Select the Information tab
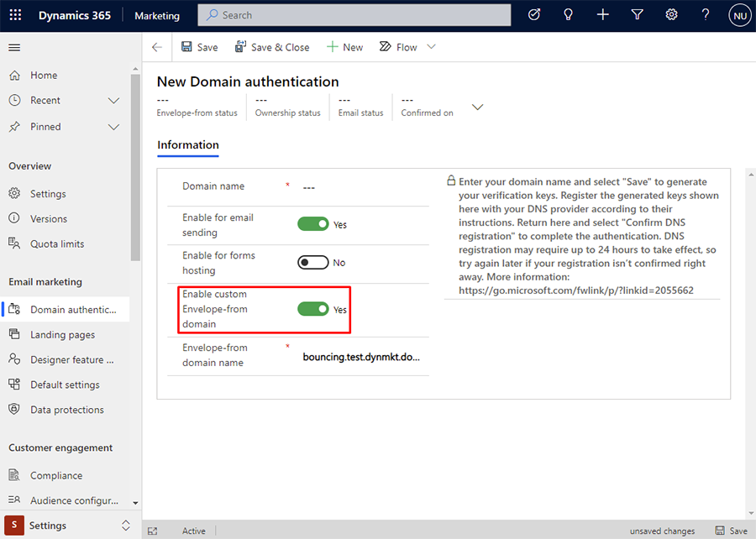The width and height of the screenshot is (756, 539). point(188,145)
